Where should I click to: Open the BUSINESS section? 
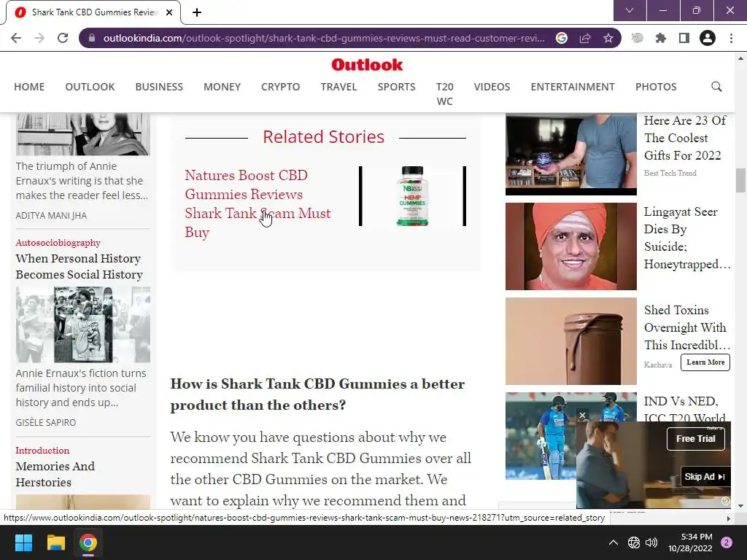159,87
